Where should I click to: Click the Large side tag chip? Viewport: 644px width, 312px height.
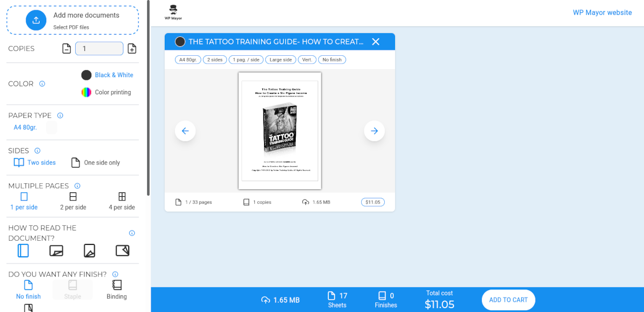tap(281, 60)
